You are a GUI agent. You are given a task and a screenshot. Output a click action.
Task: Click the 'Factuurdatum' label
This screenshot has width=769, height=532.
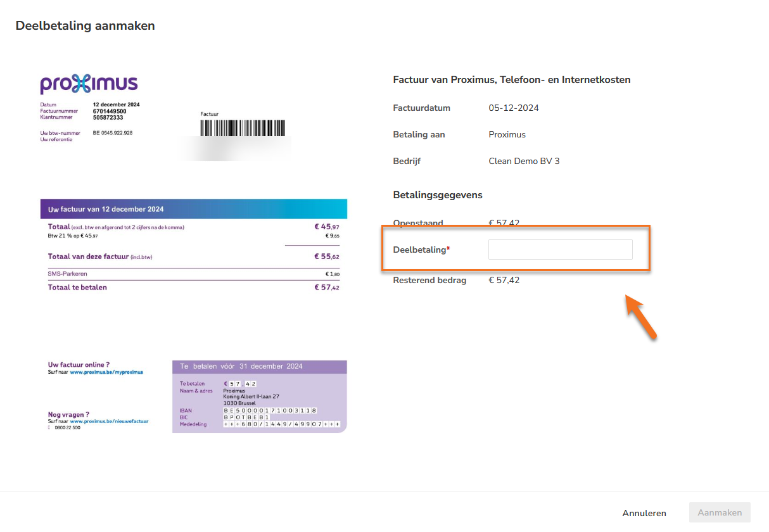click(422, 108)
